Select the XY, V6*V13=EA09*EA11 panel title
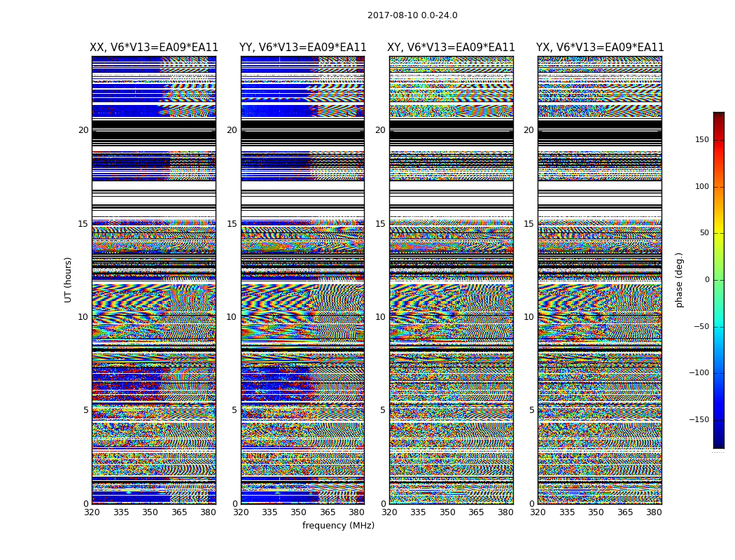This screenshot has height=560, width=735. (451, 48)
